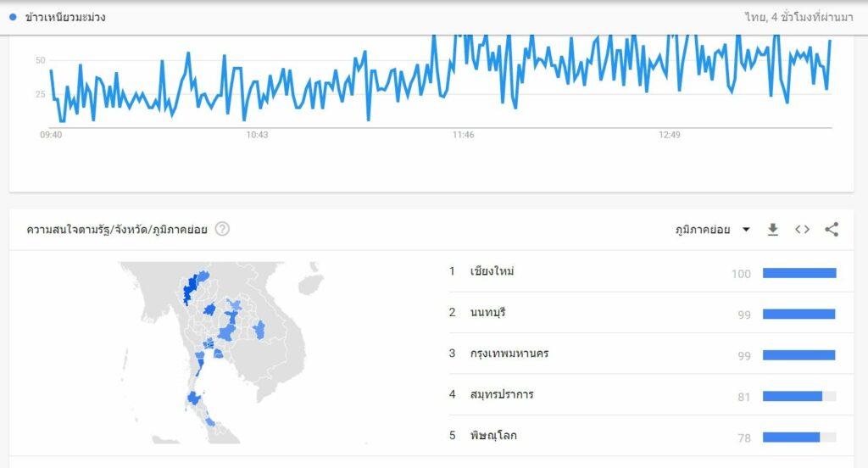This screenshot has width=868, height=468.
Task: Expand the ภูมิภาคย่อย dropdown arrow
Action: point(746,229)
